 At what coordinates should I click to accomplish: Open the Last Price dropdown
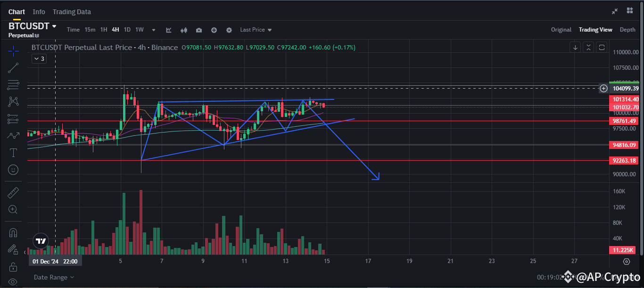(x=256, y=30)
